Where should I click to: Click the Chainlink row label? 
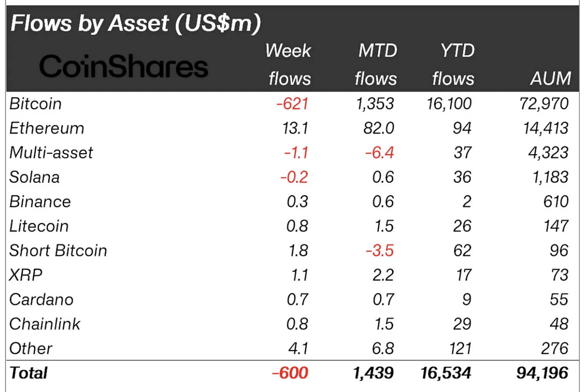point(45,324)
